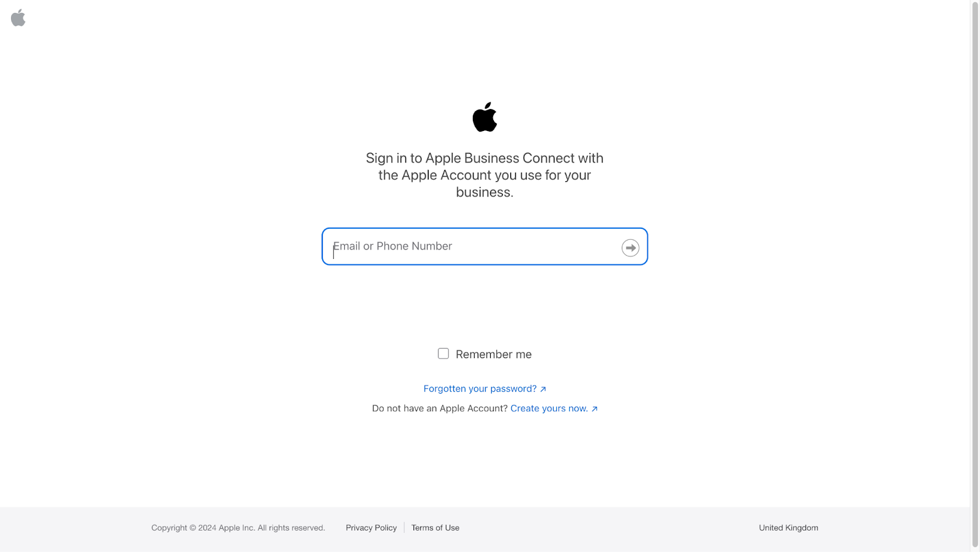Image resolution: width=980 pixels, height=552 pixels.
Task: Click the Copyright 2024 Apple Inc. text
Action: pos(238,528)
